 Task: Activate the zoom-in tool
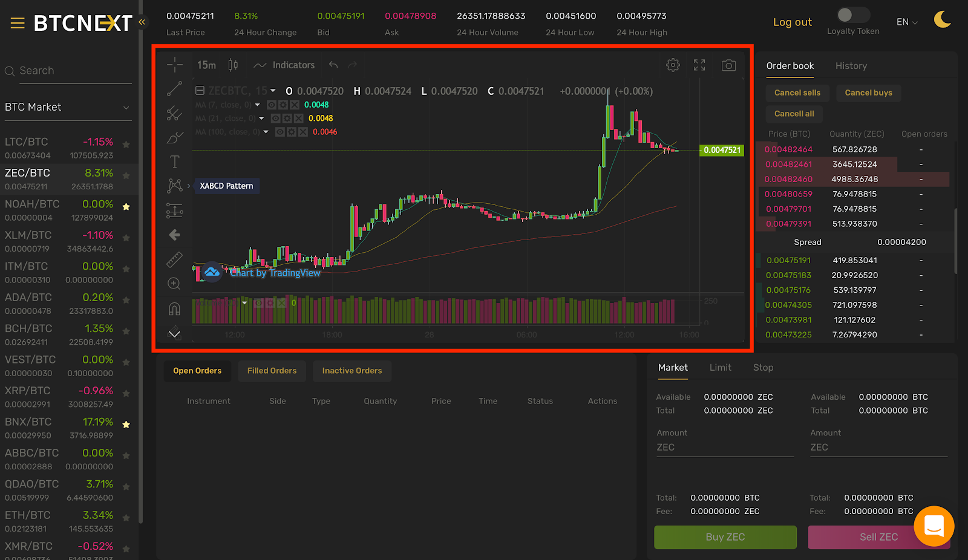pyautogui.click(x=175, y=284)
